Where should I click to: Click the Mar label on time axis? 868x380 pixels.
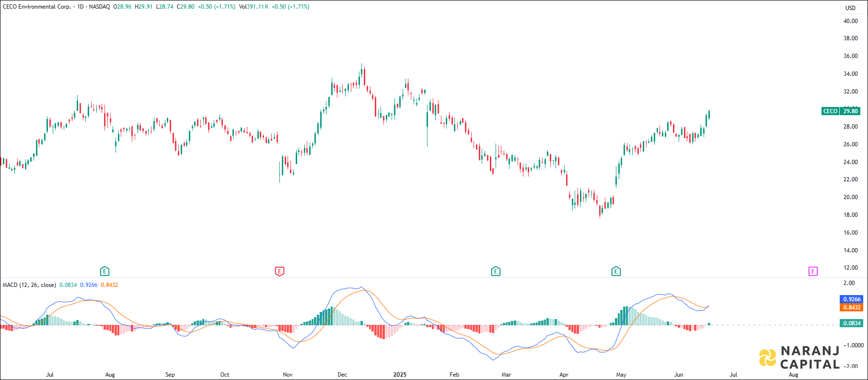[506, 375]
